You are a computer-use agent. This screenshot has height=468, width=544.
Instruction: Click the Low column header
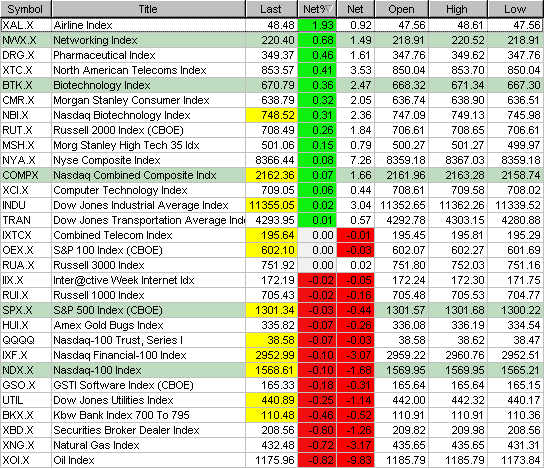(x=515, y=9)
